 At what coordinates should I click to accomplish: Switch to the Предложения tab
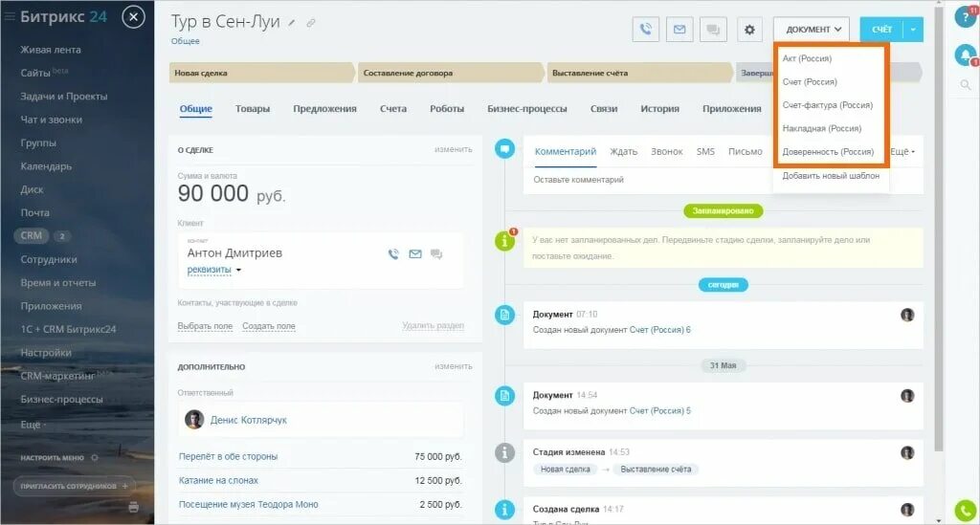324,109
